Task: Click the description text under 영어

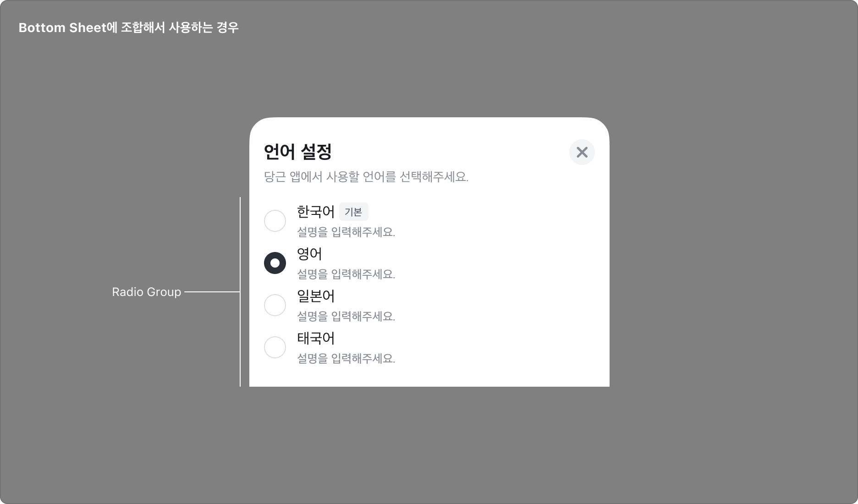Action: [346, 274]
